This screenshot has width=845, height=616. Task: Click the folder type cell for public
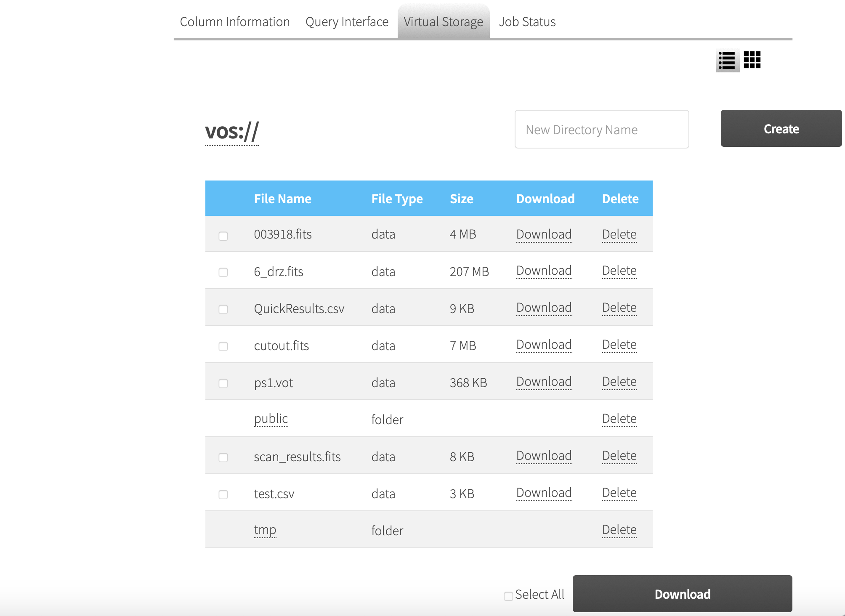click(x=387, y=420)
